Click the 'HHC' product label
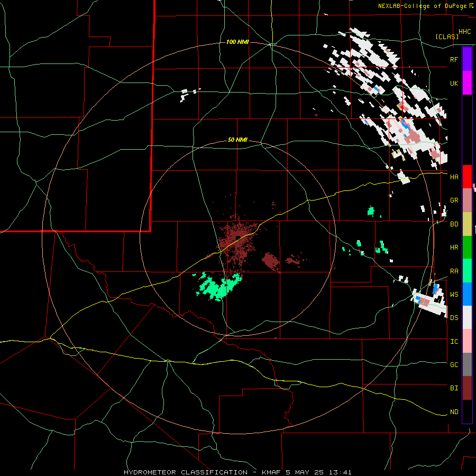Screen dimensions: 476x476 (x=465, y=32)
